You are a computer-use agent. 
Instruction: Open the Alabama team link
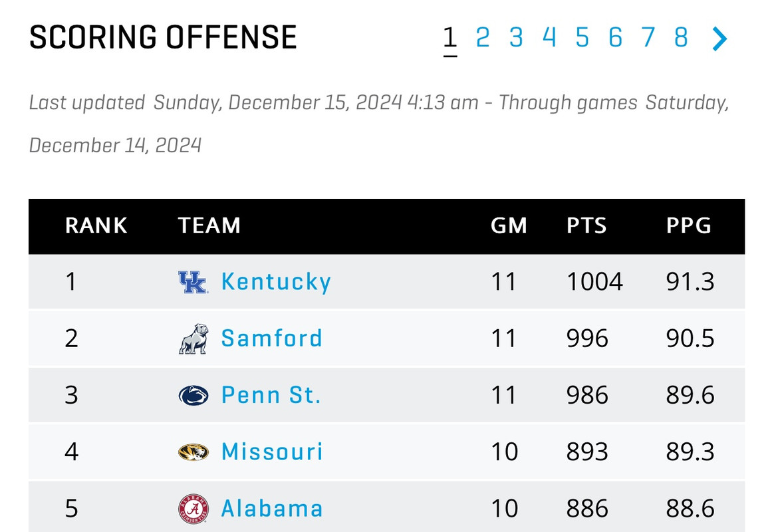272,509
